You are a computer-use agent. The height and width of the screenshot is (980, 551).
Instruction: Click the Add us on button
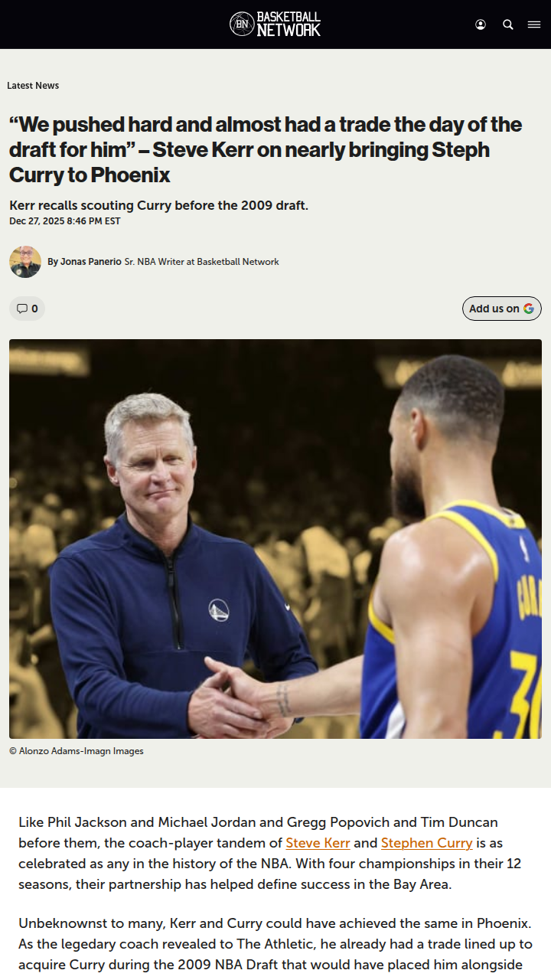(x=502, y=309)
